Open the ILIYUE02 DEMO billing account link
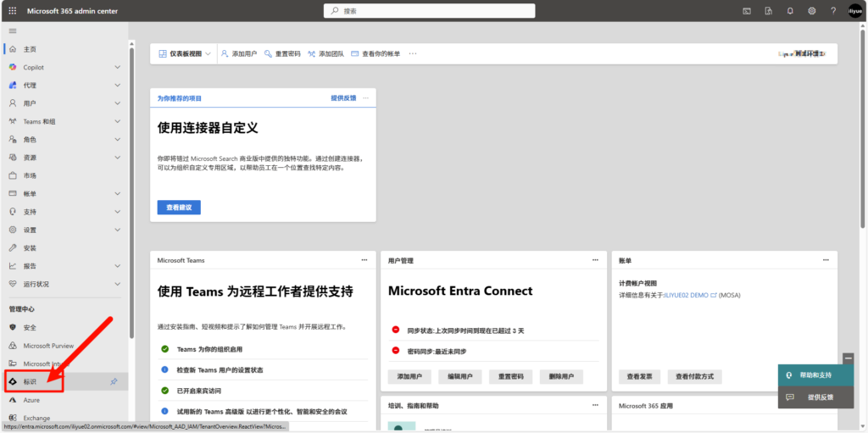868x433 pixels. [x=689, y=295]
